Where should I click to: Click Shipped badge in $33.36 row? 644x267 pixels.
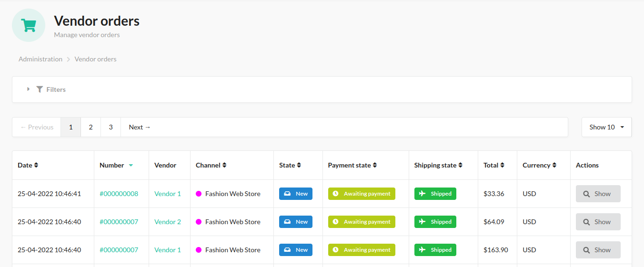tap(435, 194)
